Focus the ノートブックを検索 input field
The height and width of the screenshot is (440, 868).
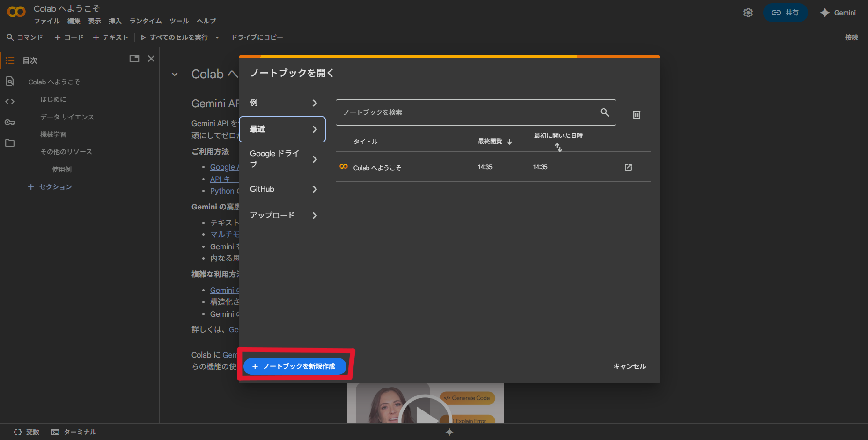click(x=468, y=112)
